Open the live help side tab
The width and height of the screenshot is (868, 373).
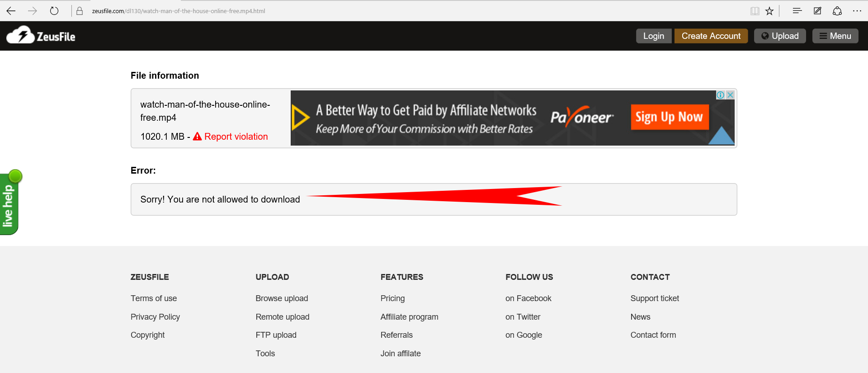coord(9,203)
